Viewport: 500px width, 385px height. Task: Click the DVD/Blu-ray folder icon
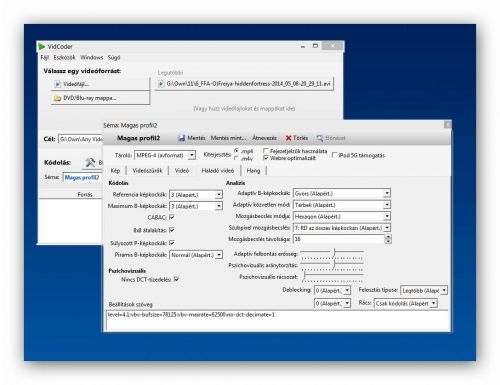pos(57,98)
